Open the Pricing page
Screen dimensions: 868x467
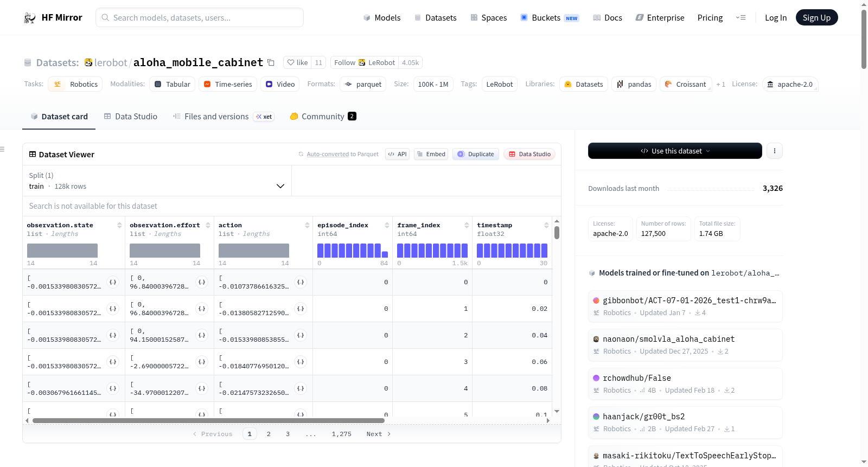pyautogui.click(x=710, y=18)
